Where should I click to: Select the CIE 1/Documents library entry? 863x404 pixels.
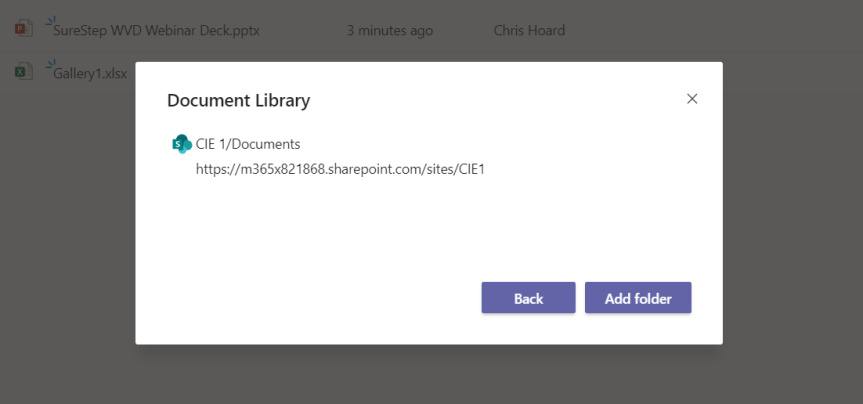[247, 144]
